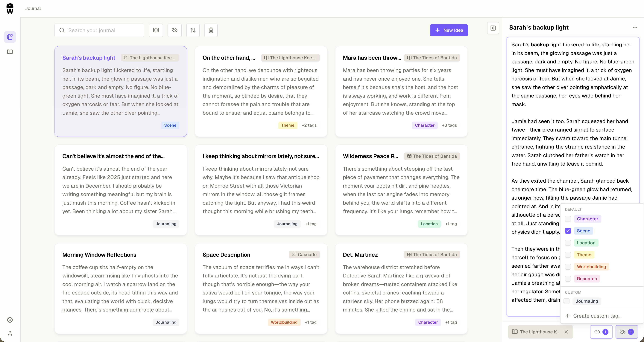Click Tides of Bantida badge on Mara card
The image size is (644, 342).
(432, 58)
